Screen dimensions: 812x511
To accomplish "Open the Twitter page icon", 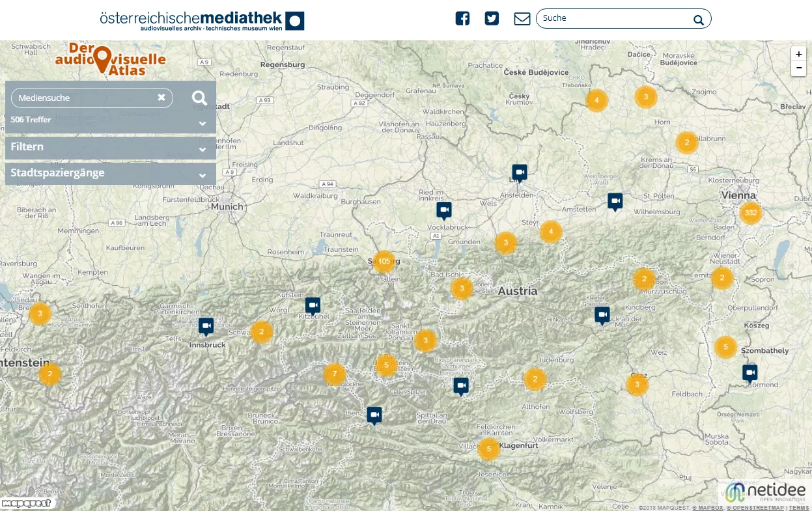I will [x=492, y=18].
